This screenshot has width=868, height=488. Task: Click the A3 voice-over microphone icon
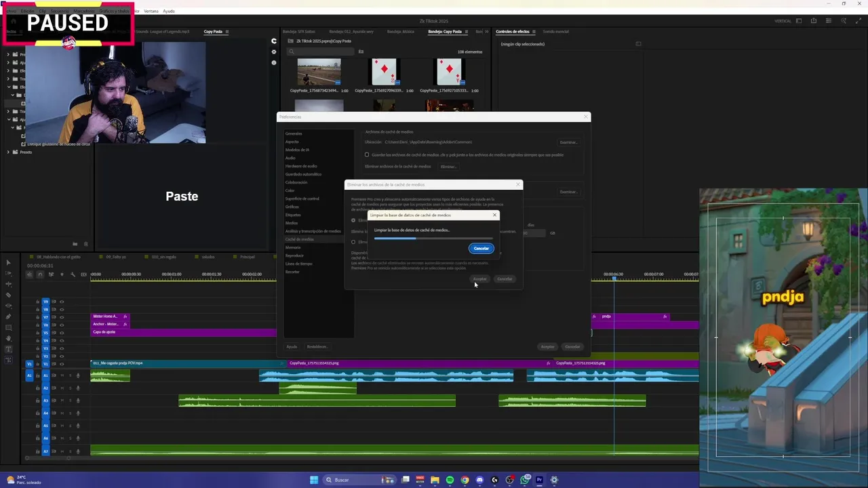pyautogui.click(x=78, y=401)
